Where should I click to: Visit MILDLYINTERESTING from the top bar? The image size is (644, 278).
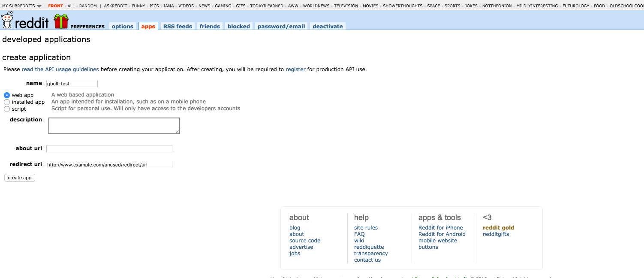pyautogui.click(x=537, y=6)
